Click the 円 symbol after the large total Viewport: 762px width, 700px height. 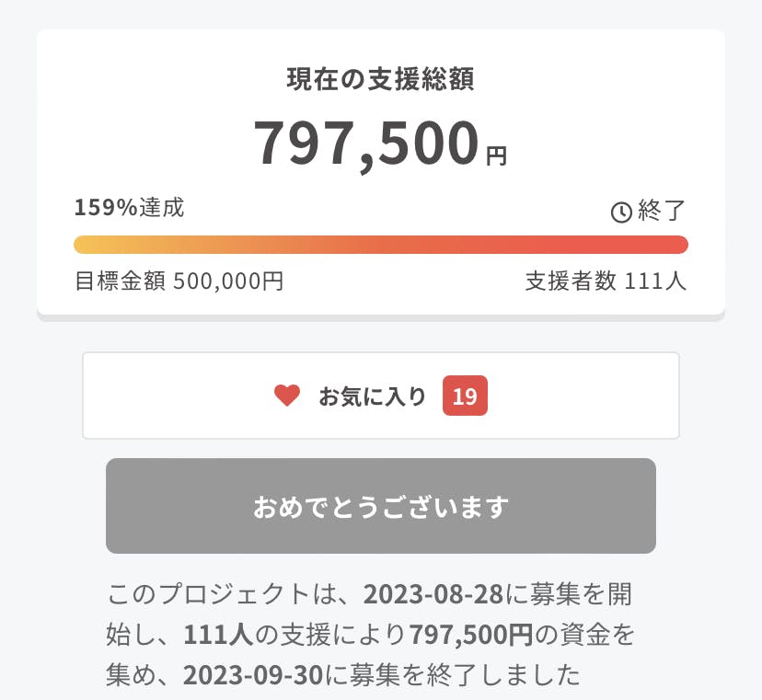click(496, 156)
